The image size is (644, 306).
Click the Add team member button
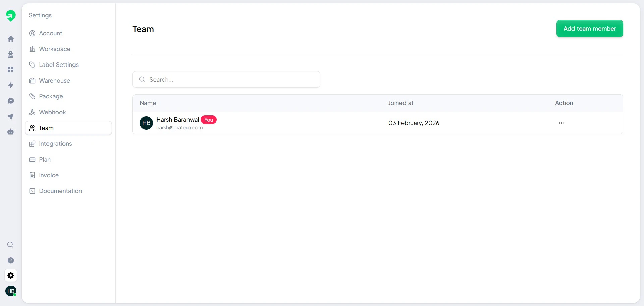coord(590,29)
